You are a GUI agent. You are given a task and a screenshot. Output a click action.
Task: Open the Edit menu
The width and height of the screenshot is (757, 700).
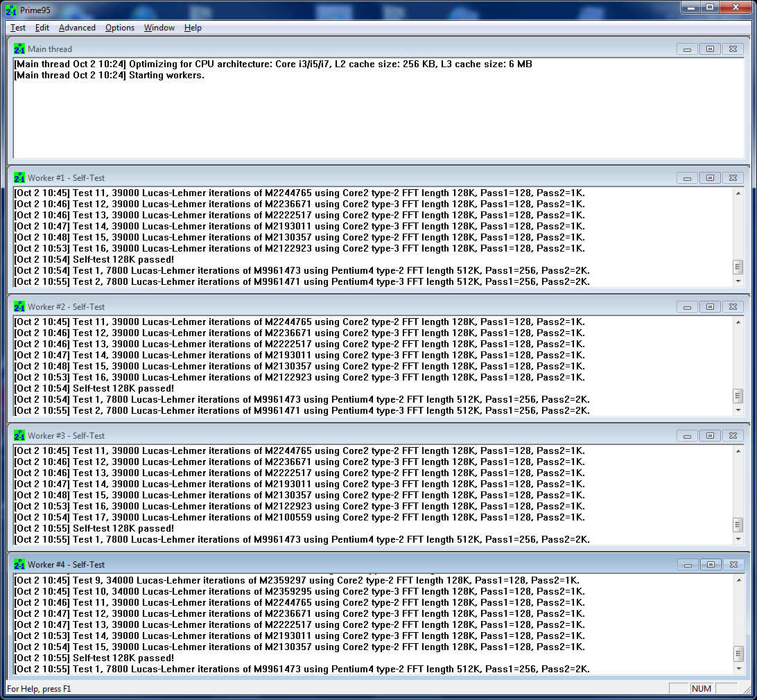click(42, 28)
